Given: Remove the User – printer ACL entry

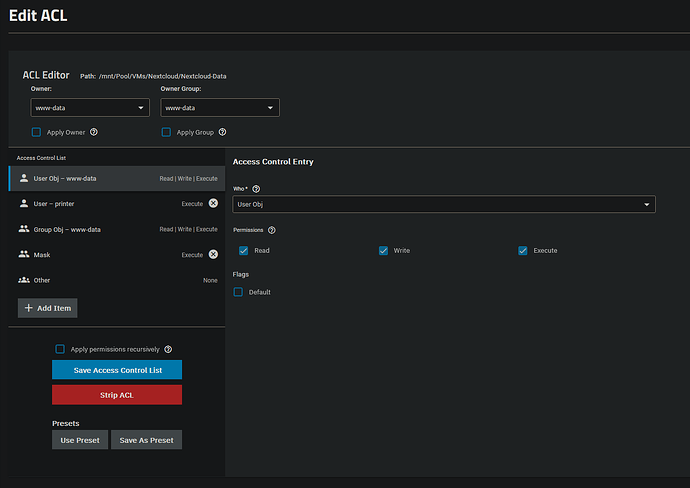Looking at the screenshot, I should 213,203.
